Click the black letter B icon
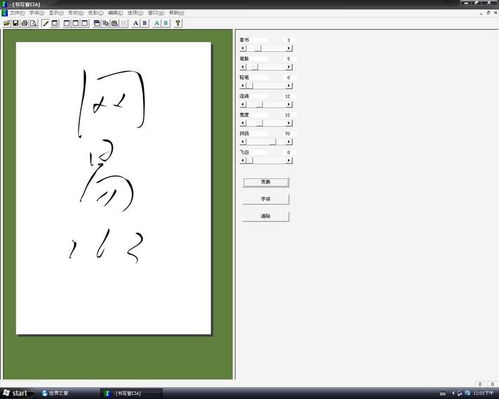Screen dimensions: 499x399 pos(145,23)
